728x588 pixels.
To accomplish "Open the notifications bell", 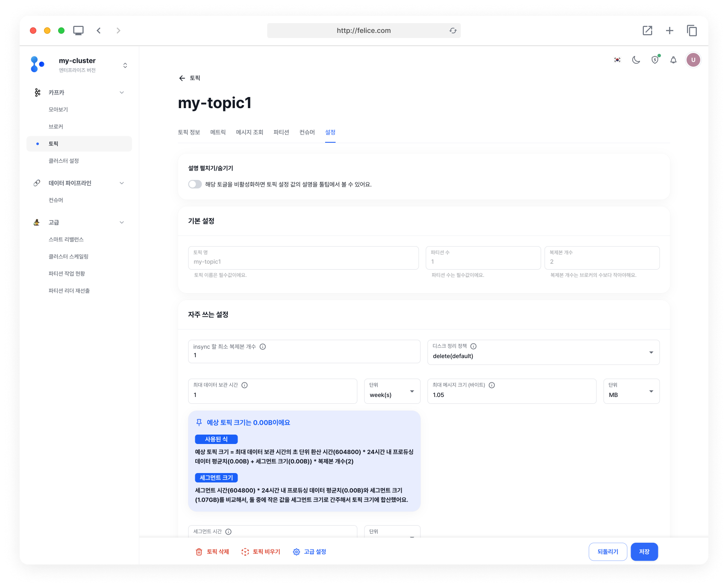I will (673, 60).
